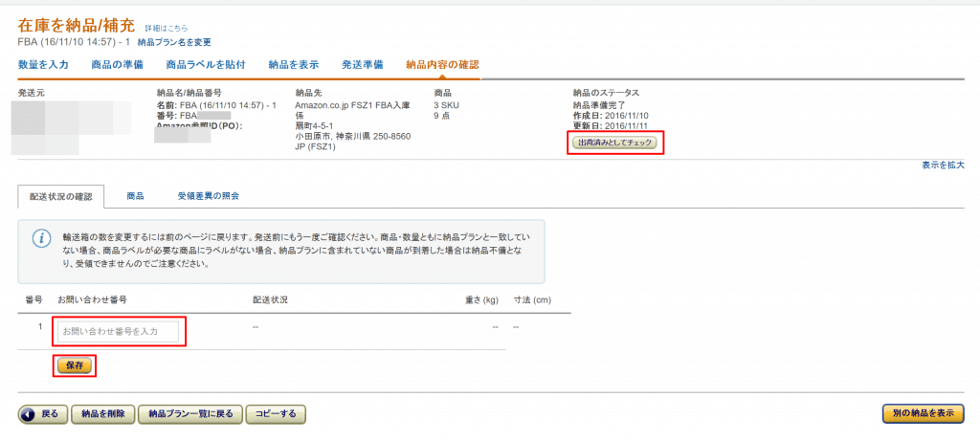Click the 在庫を納品/補充 page title
The image size is (980, 441).
coord(77,26)
